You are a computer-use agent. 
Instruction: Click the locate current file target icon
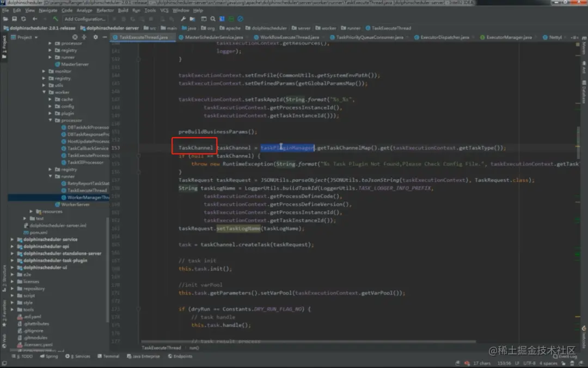(x=75, y=37)
